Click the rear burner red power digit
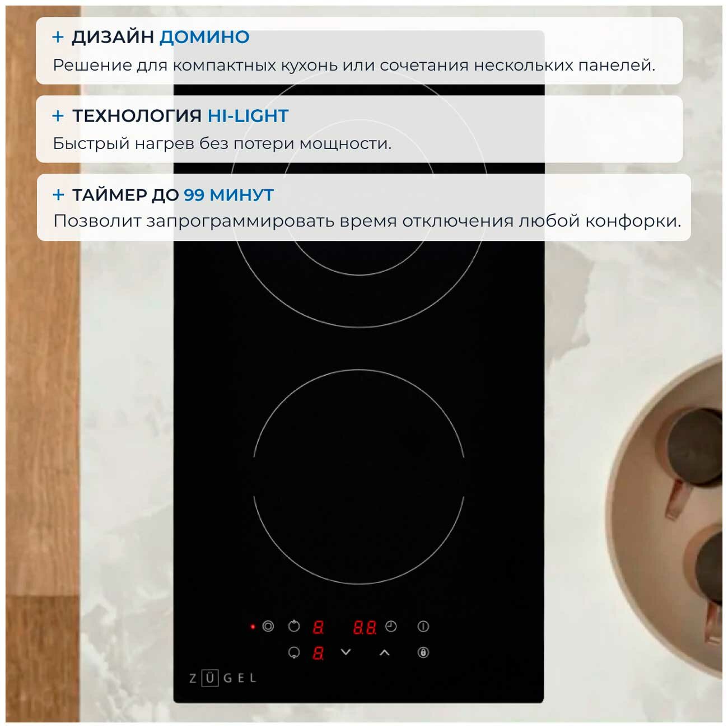Viewport: 728px width, 728px height. point(318,627)
